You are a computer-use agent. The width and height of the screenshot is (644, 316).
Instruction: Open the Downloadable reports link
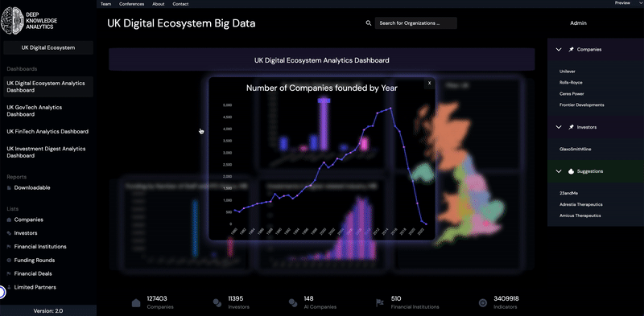pyautogui.click(x=32, y=187)
